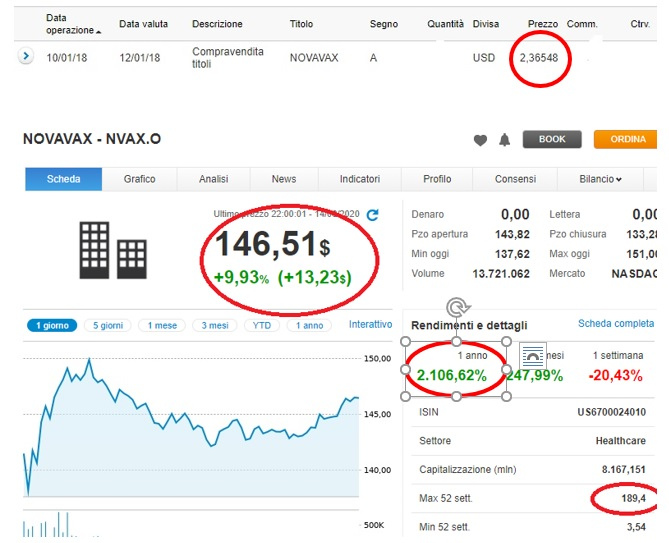Click the -20,43% weekly return
This screenshot has width=669, height=543.
click(616, 376)
